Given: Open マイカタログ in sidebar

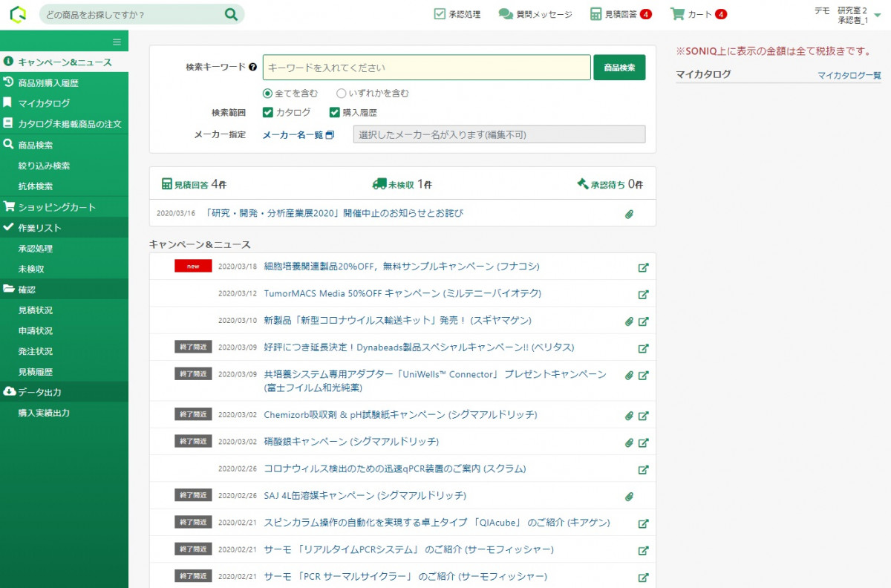Looking at the screenshot, I should click(64, 103).
